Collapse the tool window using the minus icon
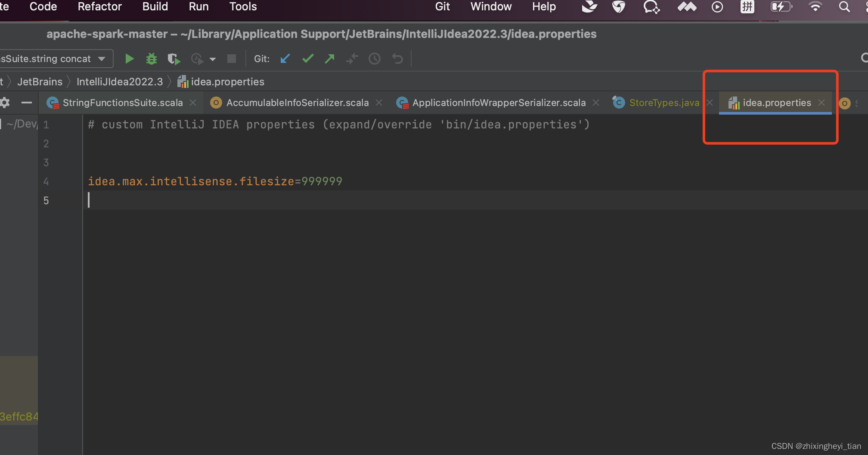Image resolution: width=868 pixels, height=455 pixels. click(27, 103)
